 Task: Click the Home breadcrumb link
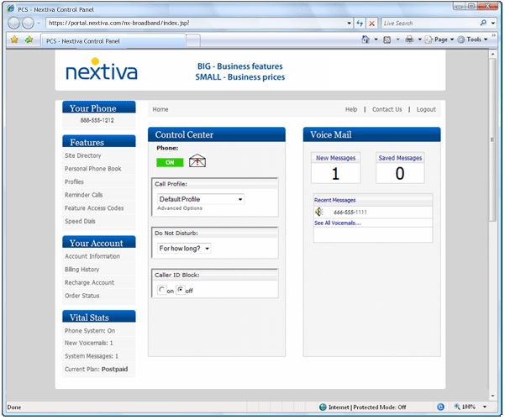coord(160,109)
